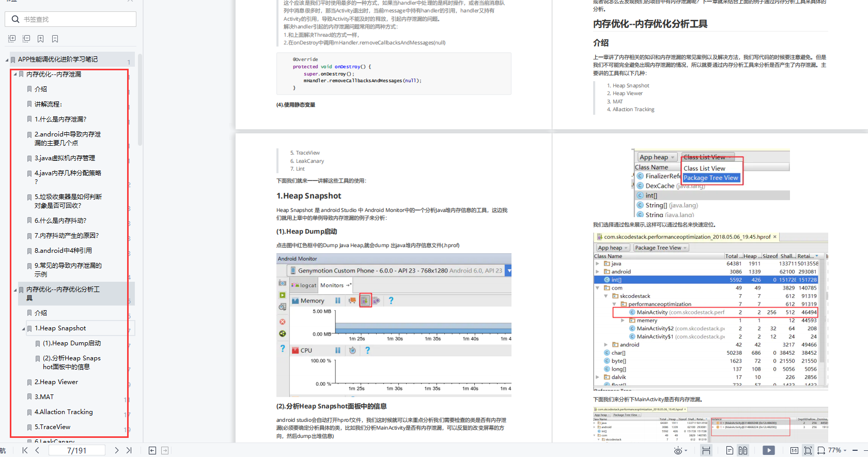Go to the first page
Screen dimensions: 868x457
25,450
